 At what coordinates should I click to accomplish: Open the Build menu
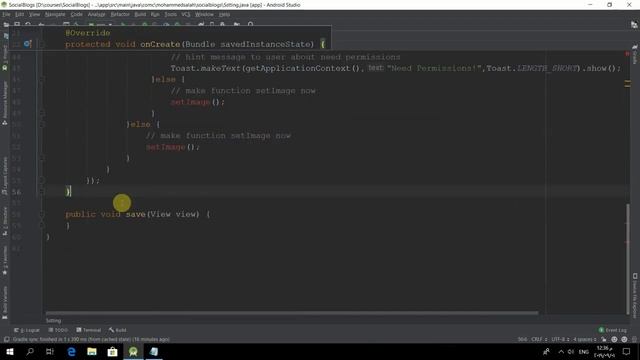[x=140, y=14]
